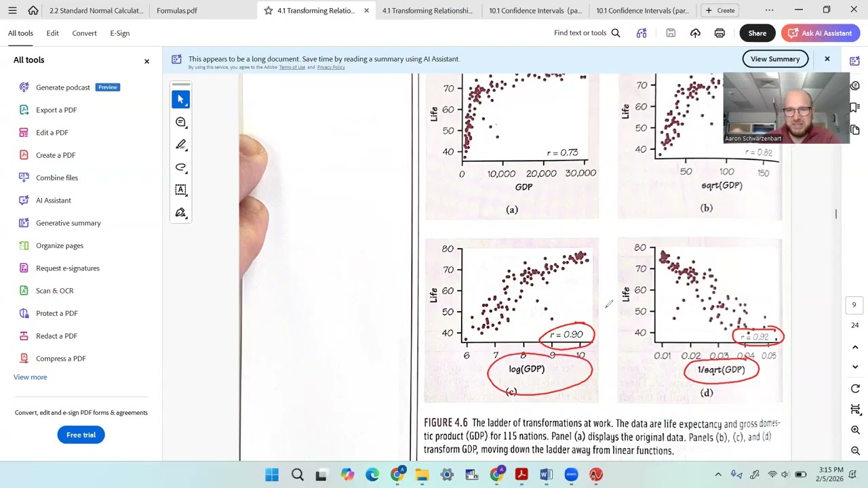Click the search magnifier icon
Screen dimensions: 868x488
coord(616,33)
